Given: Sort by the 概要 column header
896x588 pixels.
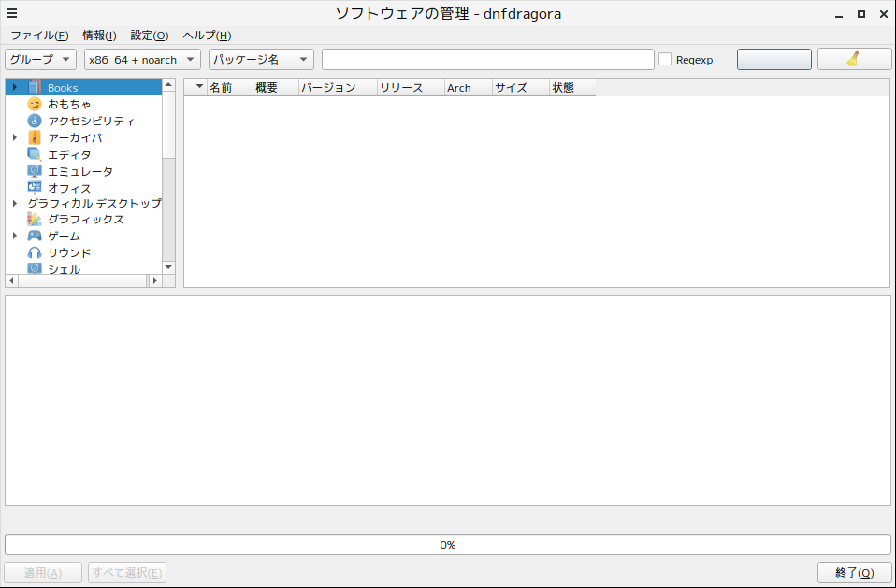Looking at the screenshot, I should tap(275, 87).
